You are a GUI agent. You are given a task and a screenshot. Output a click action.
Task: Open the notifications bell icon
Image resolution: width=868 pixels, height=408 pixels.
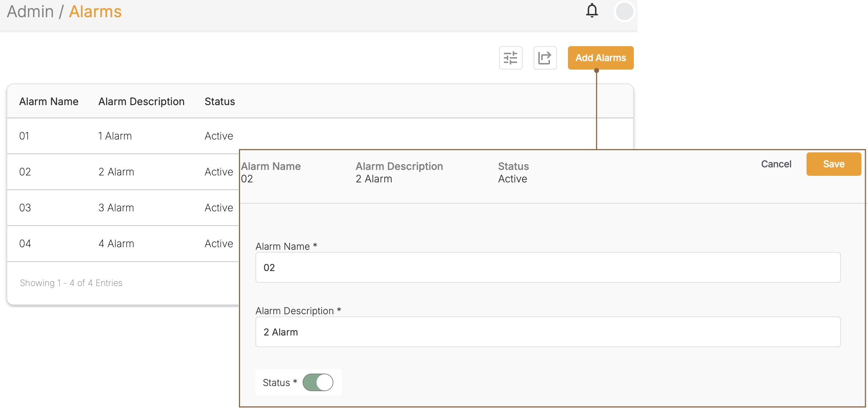(x=592, y=11)
